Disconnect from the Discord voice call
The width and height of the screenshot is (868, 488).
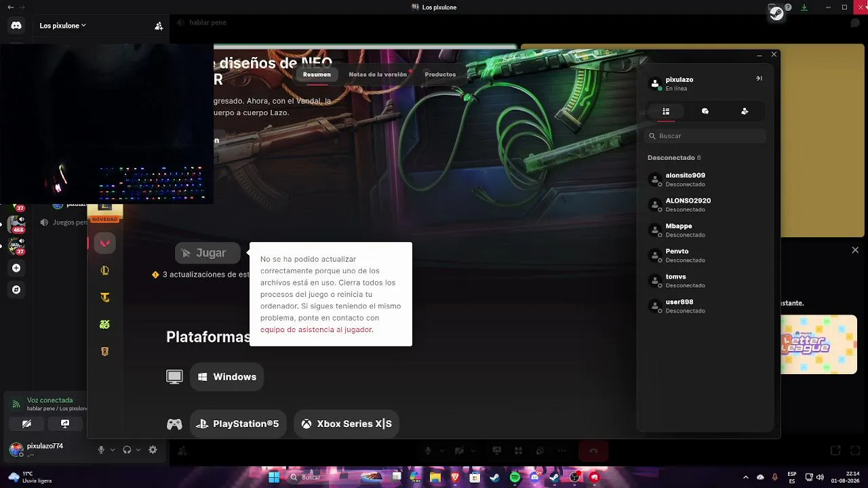point(593,451)
